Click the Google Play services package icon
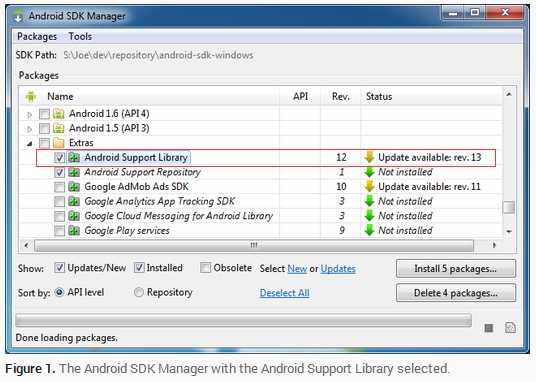This screenshot has height=382, width=536. tap(74, 231)
